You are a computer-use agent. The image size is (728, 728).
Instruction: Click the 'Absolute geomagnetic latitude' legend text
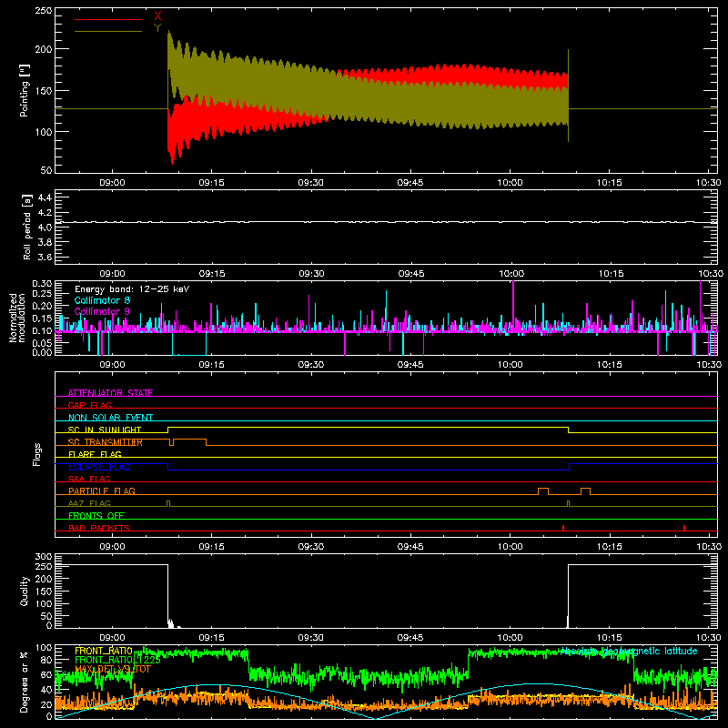[x=629, y=651]
